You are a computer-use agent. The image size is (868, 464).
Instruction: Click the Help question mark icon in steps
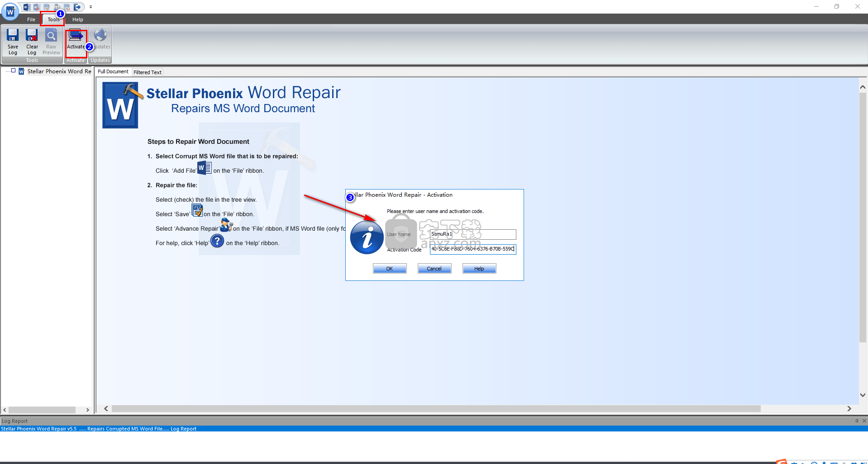point(217,241)
